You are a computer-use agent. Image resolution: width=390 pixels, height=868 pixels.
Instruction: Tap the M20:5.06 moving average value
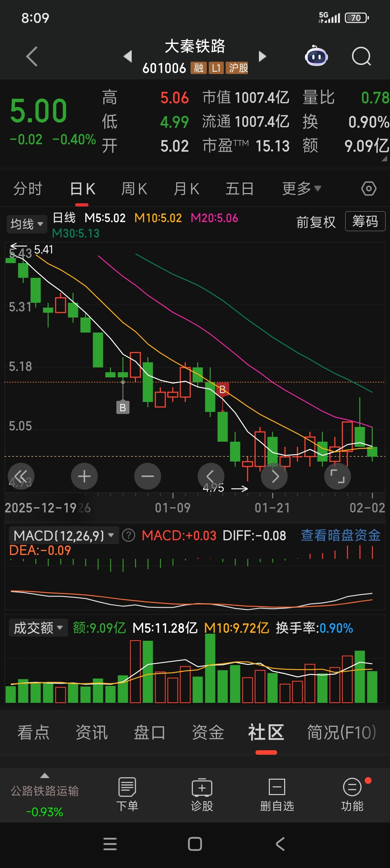coord(215,218)
